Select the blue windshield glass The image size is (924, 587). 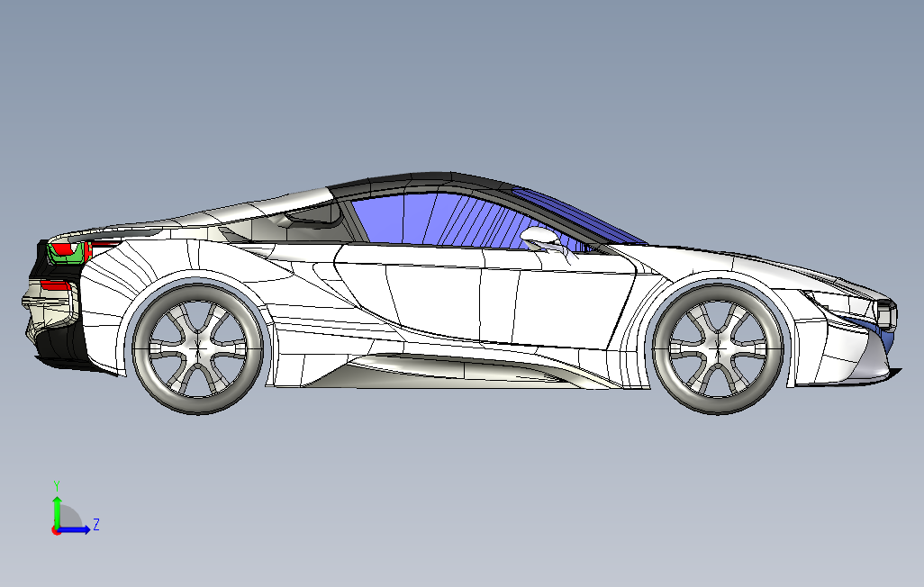577,215
